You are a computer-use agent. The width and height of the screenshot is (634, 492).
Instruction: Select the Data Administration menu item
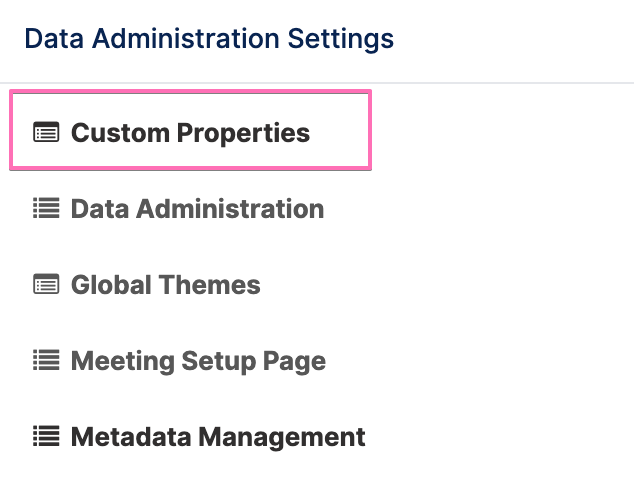click(197, 209)
